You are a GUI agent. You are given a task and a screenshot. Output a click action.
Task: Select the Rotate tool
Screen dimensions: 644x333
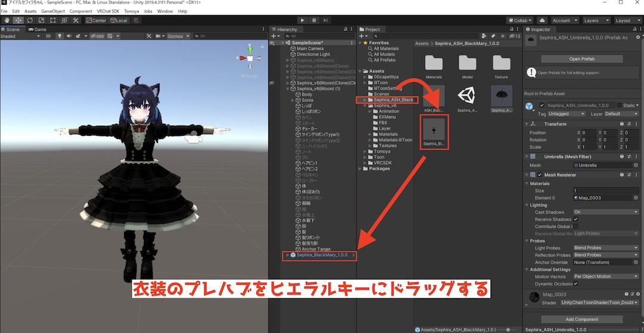pyautogui.click(x=30, y=20)
